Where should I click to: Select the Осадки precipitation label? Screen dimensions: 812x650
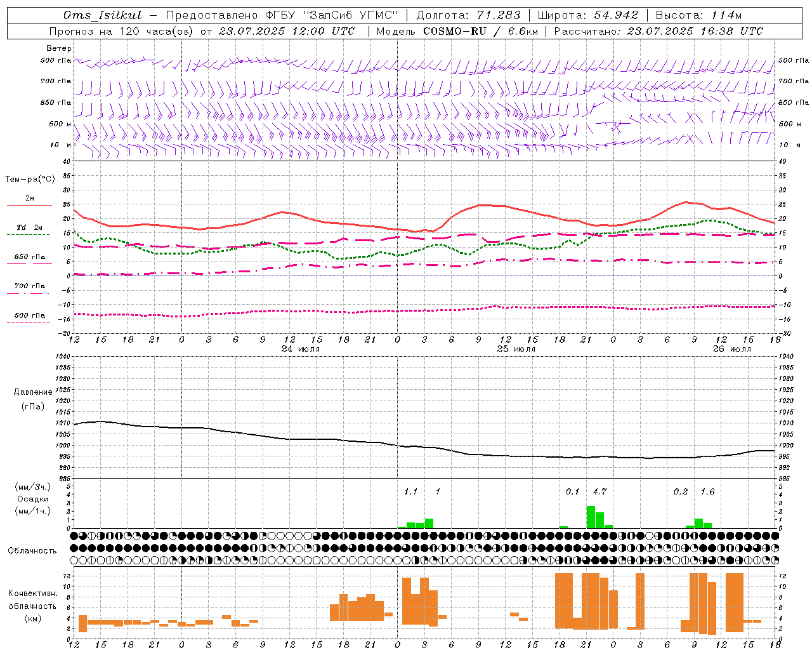33,499
